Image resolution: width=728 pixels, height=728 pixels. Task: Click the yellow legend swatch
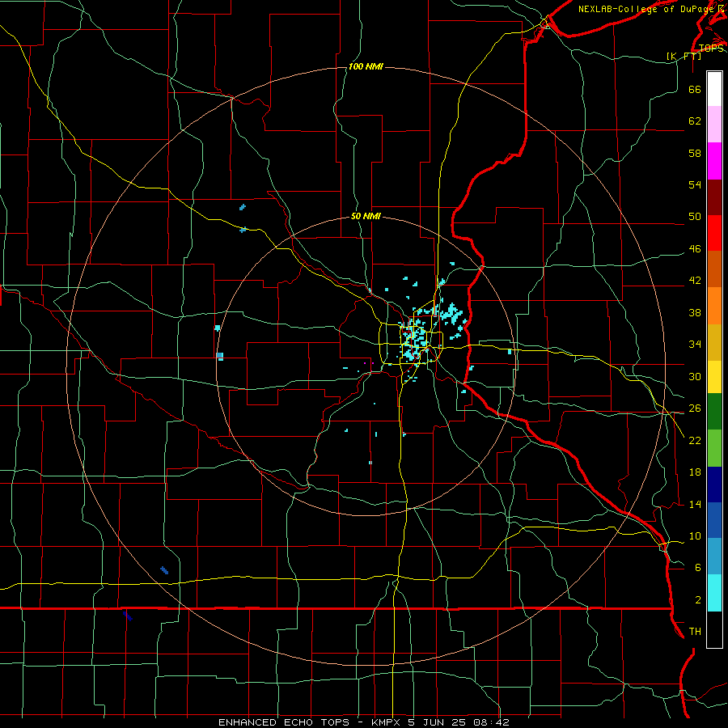click(x=714, y=377)
